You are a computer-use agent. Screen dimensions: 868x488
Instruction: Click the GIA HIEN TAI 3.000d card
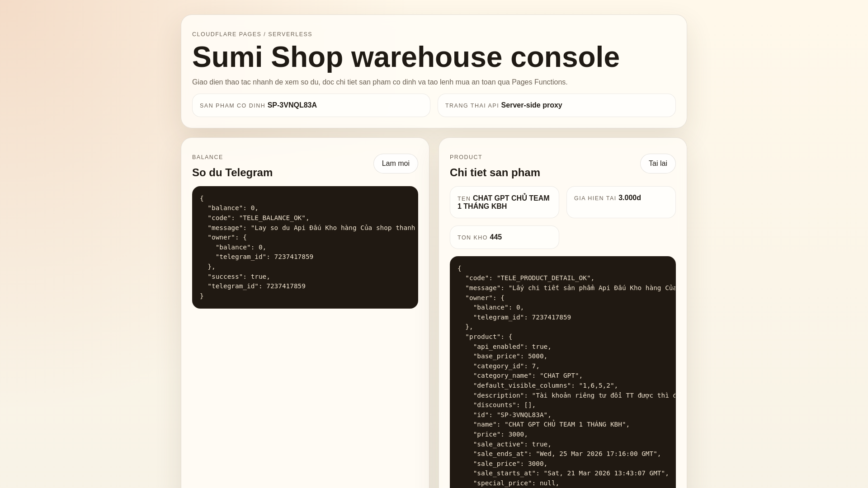click(x=621, y=202)
